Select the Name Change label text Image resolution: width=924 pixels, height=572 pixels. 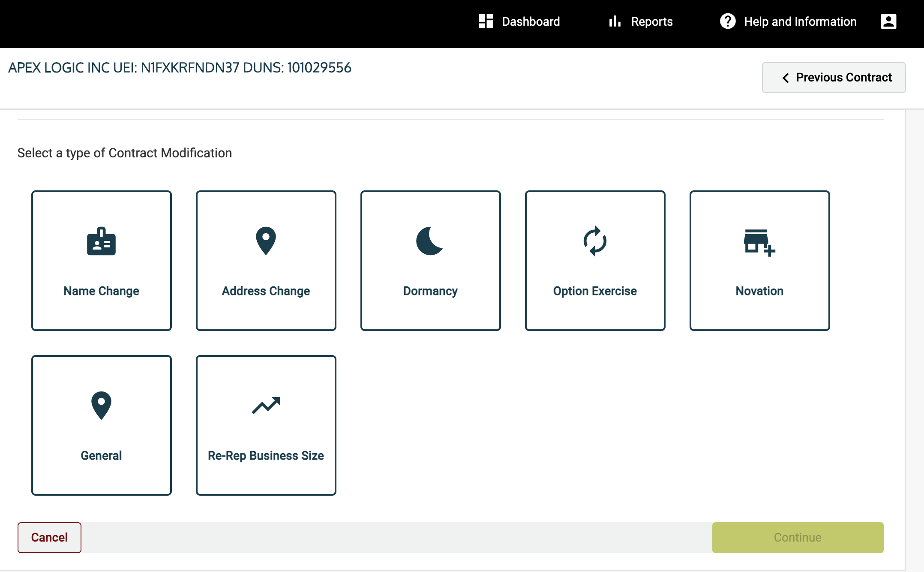click(x=101, y=291)
